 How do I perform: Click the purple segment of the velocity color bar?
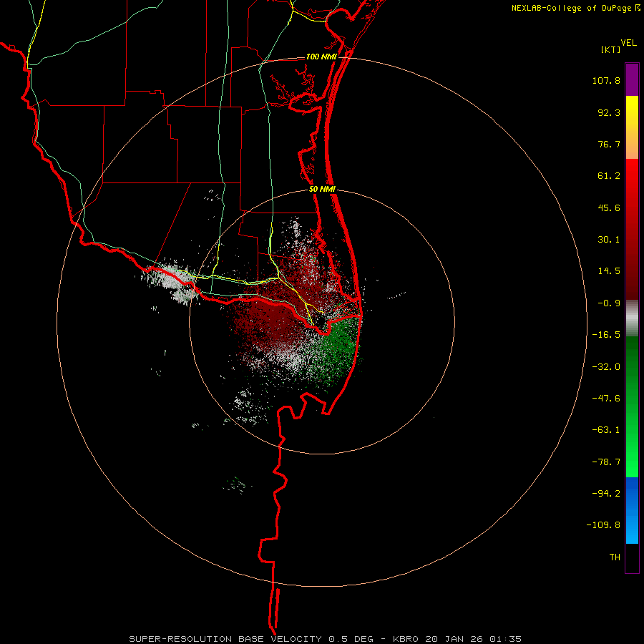[x=632, y=79]
